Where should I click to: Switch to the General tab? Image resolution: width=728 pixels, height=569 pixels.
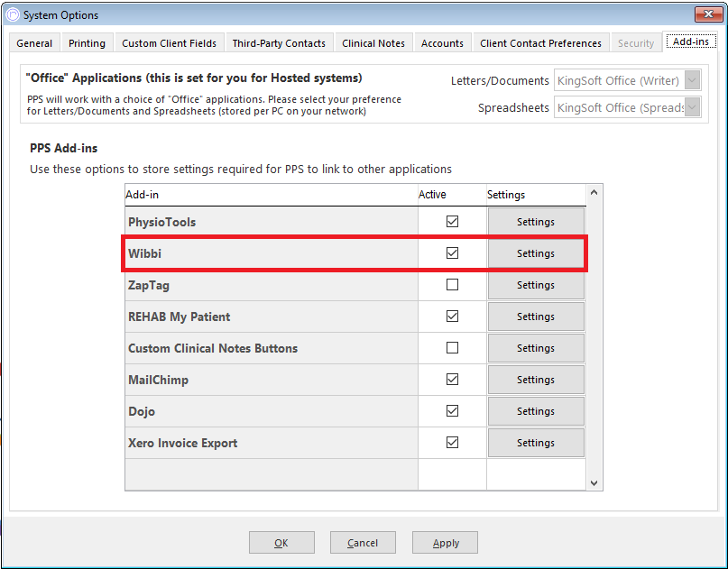coord(34,43)
